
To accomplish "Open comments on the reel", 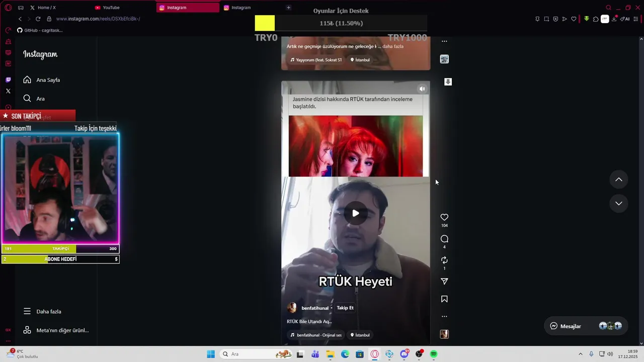I will pos(444,239).
